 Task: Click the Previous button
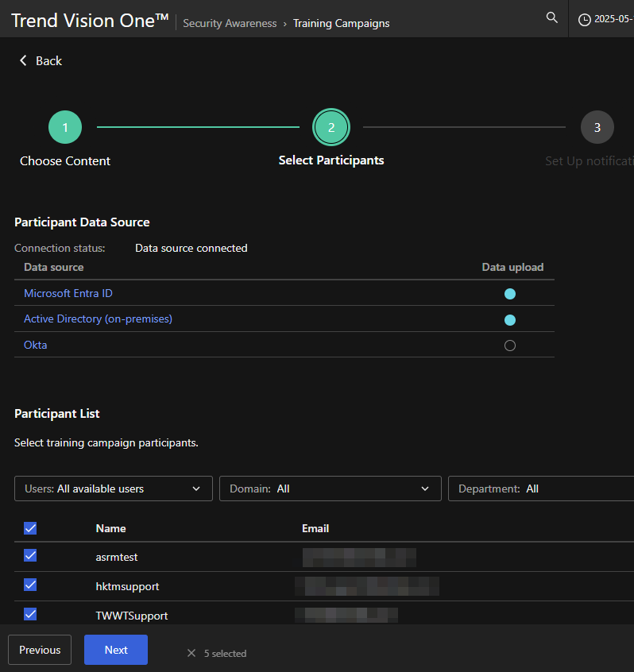tap(40, 650)
